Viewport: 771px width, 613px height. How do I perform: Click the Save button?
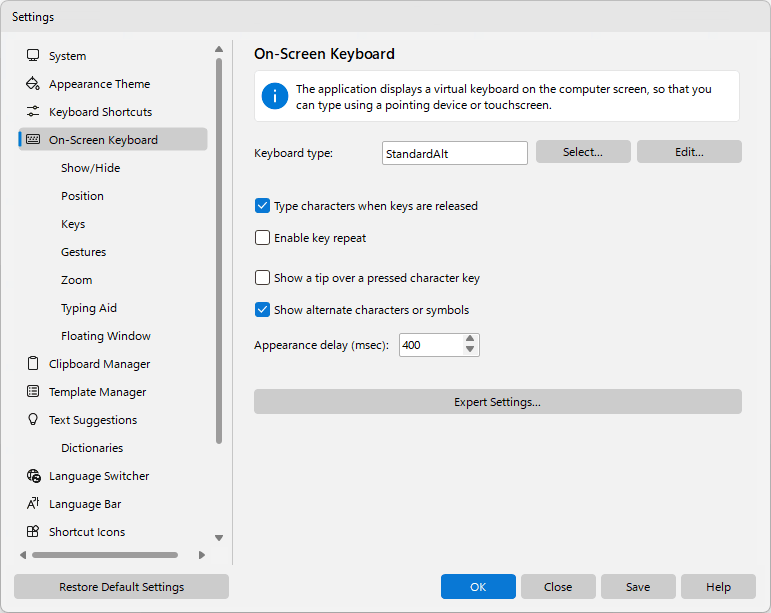click(x=638, y=586)
